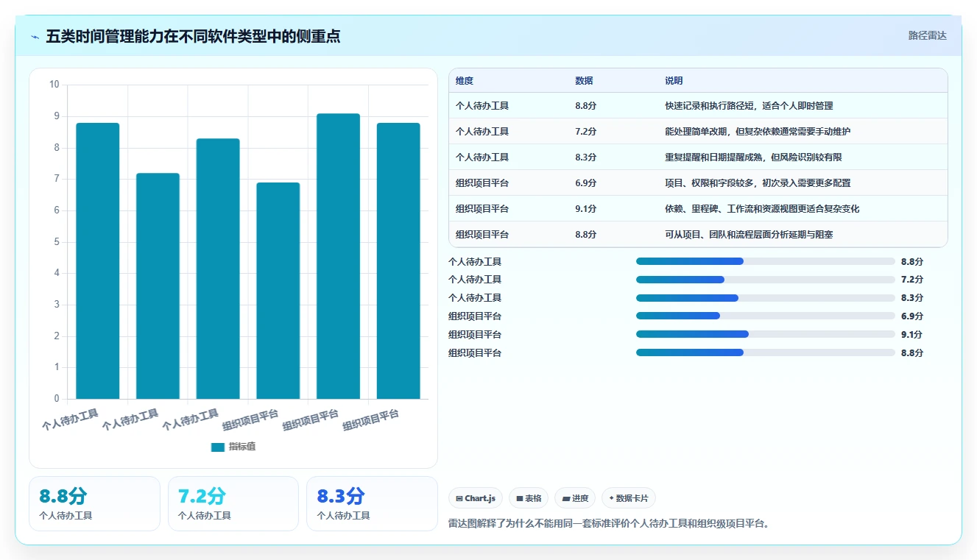Click the 路径雷达 tag in the header
977x560 pixels.
click(927, 35)
